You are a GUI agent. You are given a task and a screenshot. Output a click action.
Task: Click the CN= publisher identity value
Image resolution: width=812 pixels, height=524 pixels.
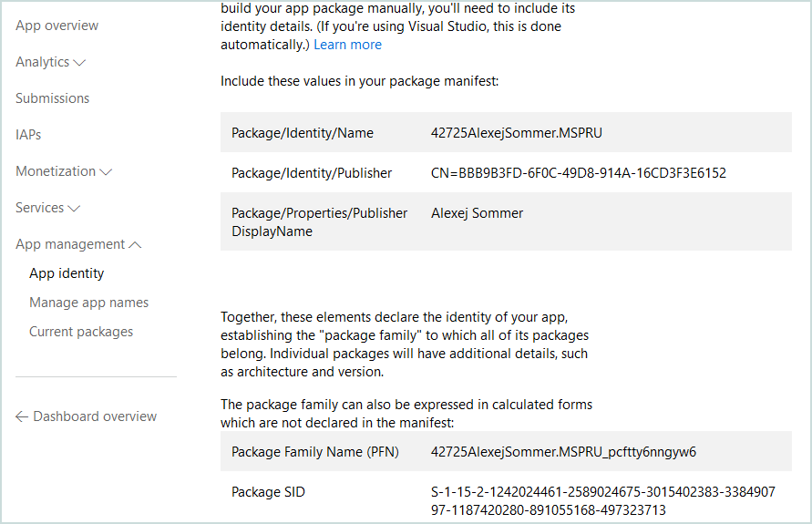click(x=578, y=173)
